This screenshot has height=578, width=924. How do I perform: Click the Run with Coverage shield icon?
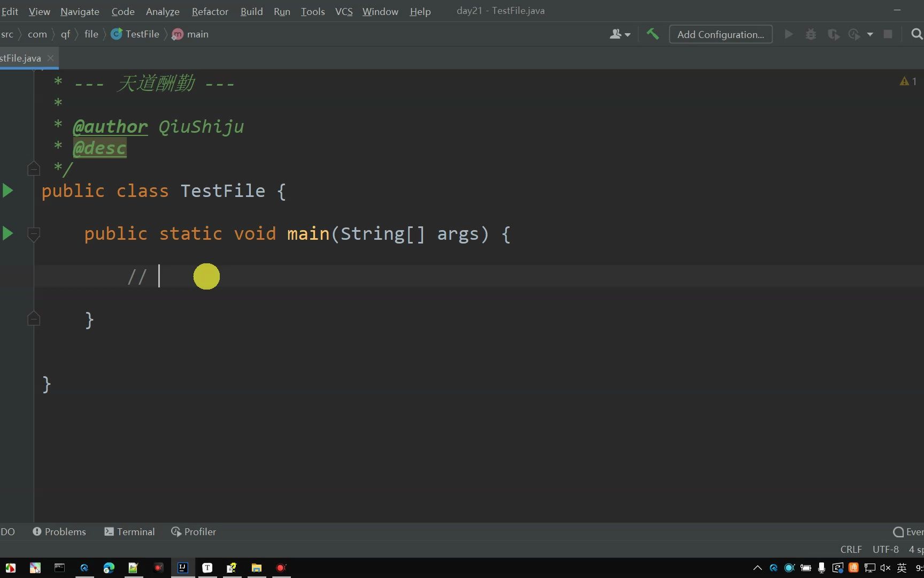tap(833, 34)
